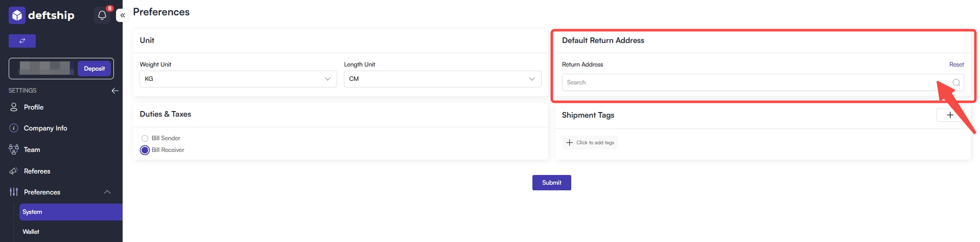Collapse the Preferences menu section

click(107, 192)
